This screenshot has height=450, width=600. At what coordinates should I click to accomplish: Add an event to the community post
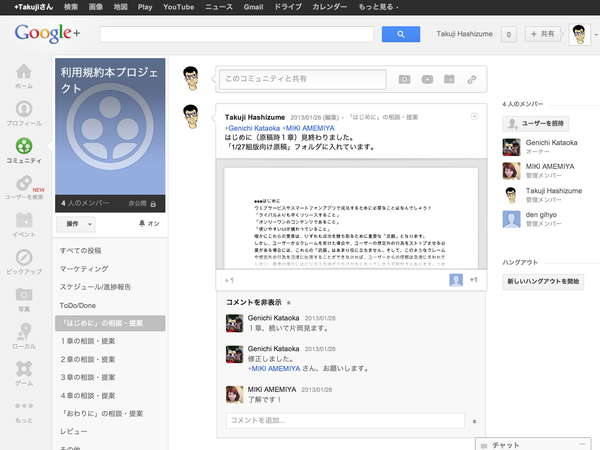click(449, 79)
